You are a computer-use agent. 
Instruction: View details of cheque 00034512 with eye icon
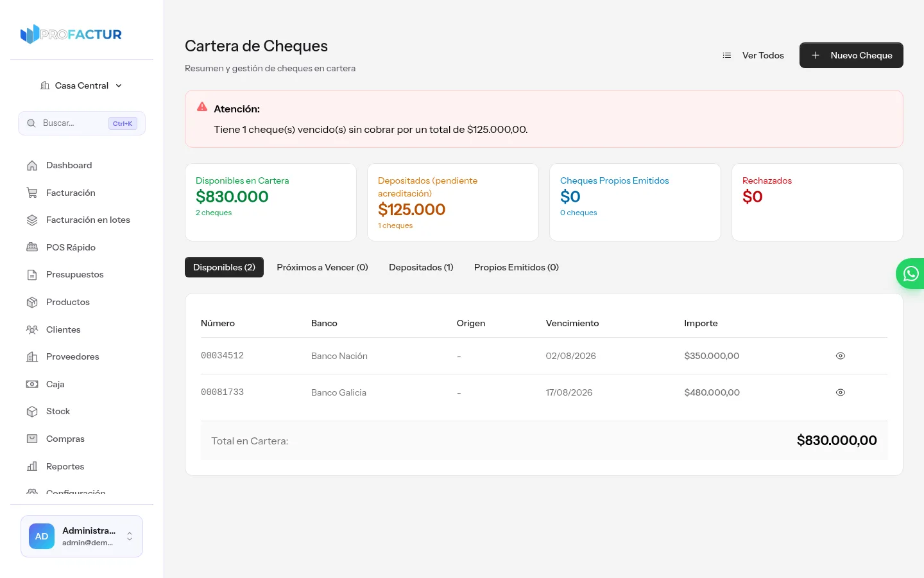coord(841,356)
